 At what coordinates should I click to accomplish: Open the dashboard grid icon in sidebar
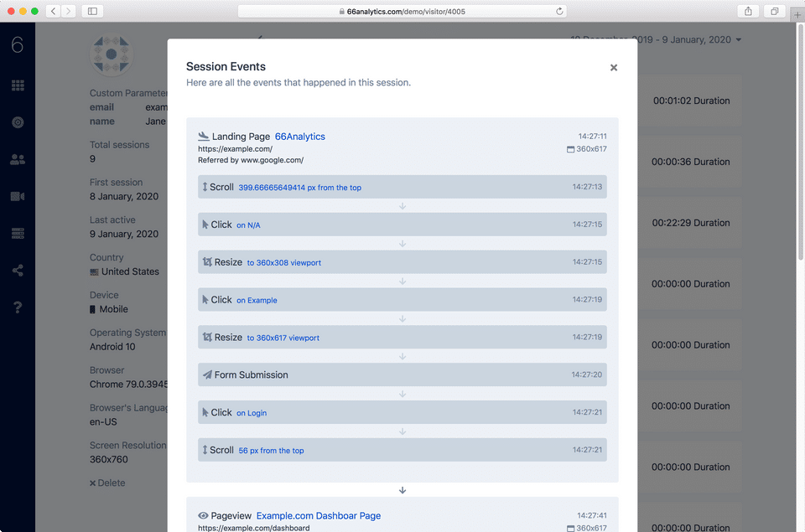[x=18, y=85]
